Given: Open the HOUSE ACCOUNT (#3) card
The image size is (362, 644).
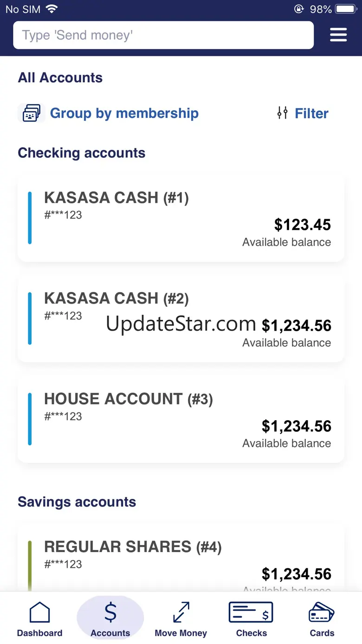Looking at the screenshot, I should point(181,420).
